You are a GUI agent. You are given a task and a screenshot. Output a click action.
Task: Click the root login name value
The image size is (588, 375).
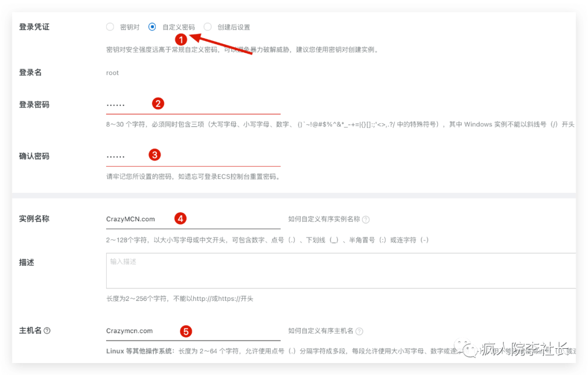tap(112, 72)
